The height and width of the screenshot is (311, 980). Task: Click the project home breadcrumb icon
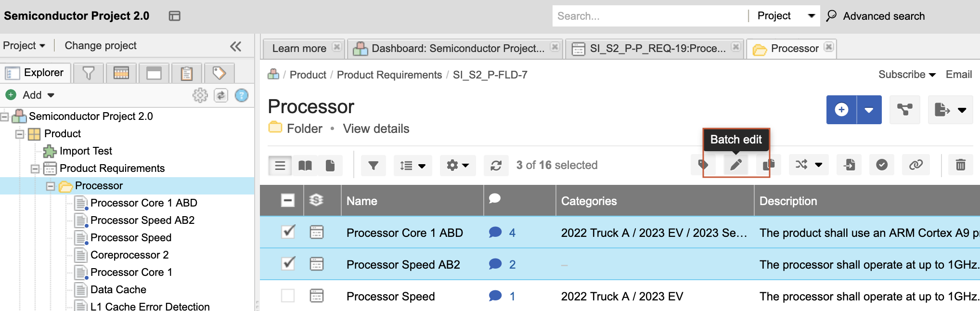point(273,74)
